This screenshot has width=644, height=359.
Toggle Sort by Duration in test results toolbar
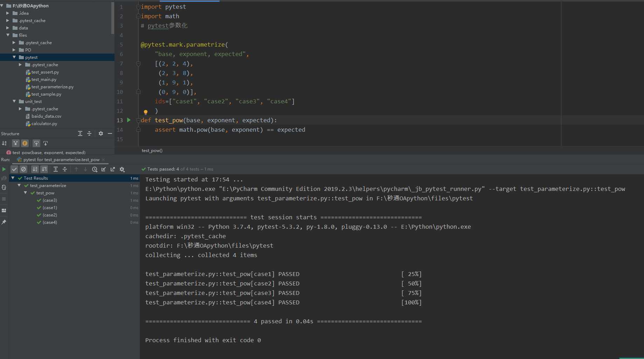pyautogui.click(x=44, y=169)
